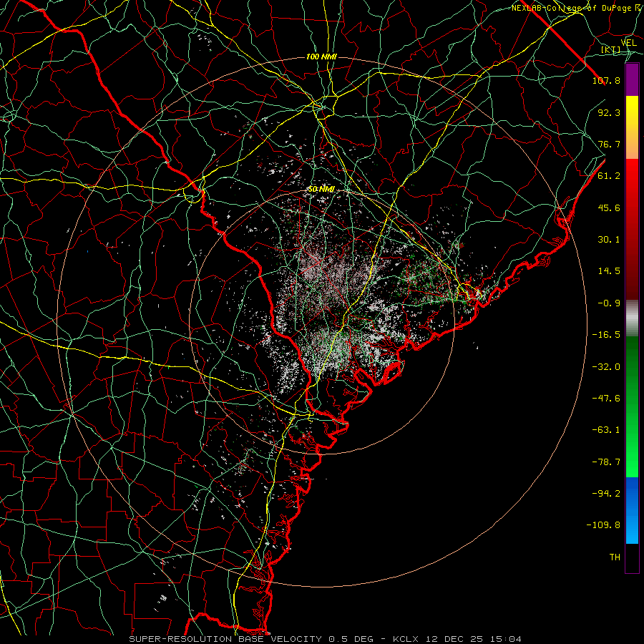
Task: Click the -94.2 velocity scale value
Action: point(606,494)
